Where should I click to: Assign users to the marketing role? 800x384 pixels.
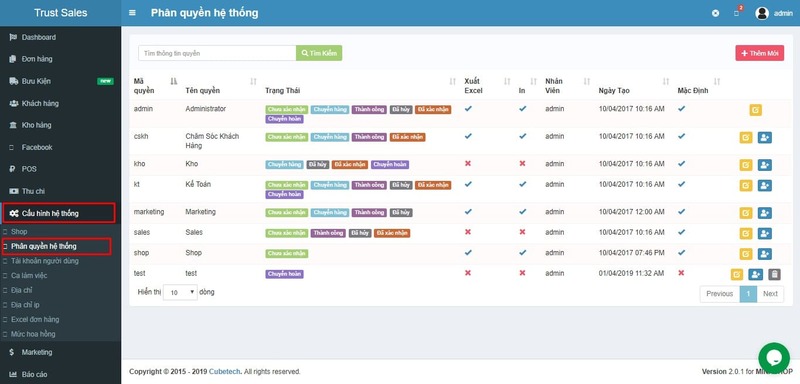(764, 213)
